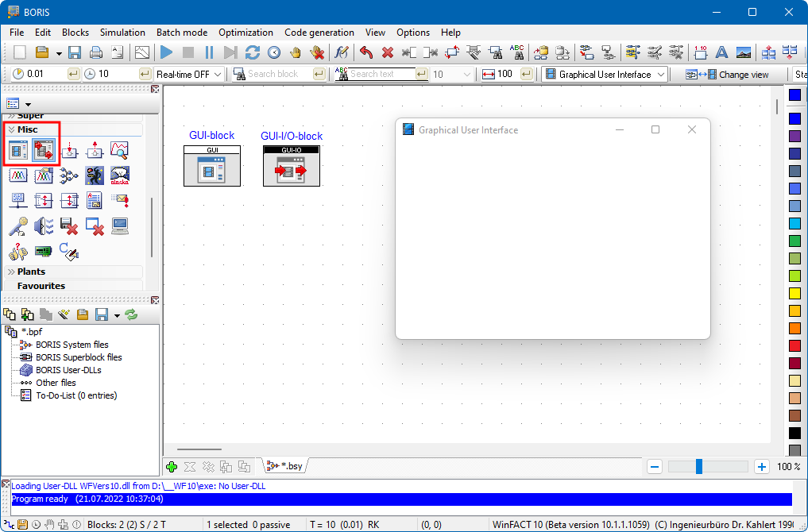Select the GUI block on the canvas
Screen dimensions: 808x532
[212, 166]
